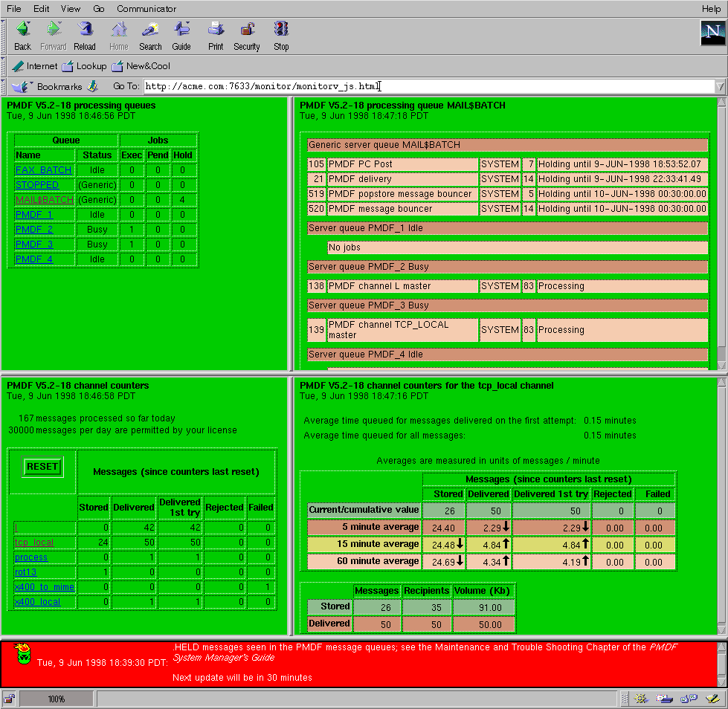
Task: Stop loading with Stop icon
Action: pos(281,30)
